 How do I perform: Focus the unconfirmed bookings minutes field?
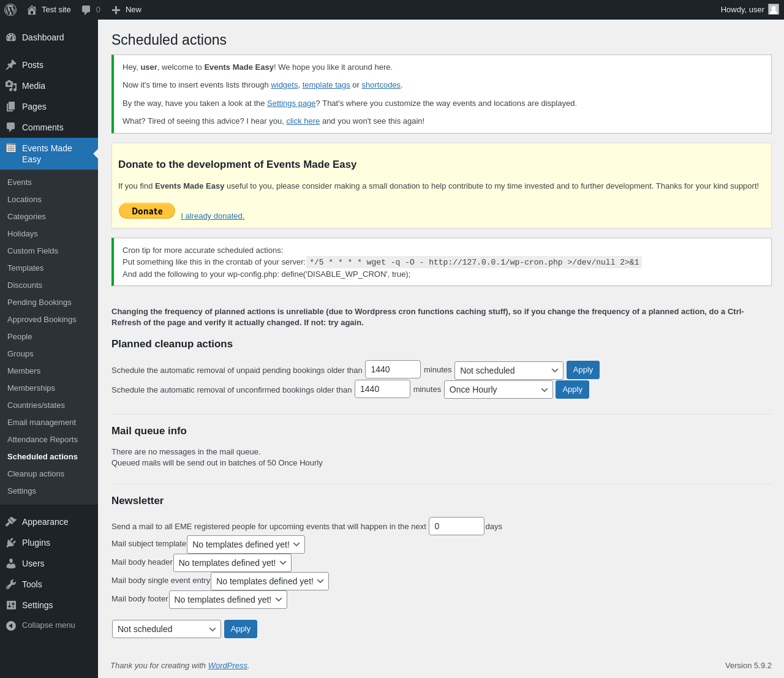tap(382, 389)
